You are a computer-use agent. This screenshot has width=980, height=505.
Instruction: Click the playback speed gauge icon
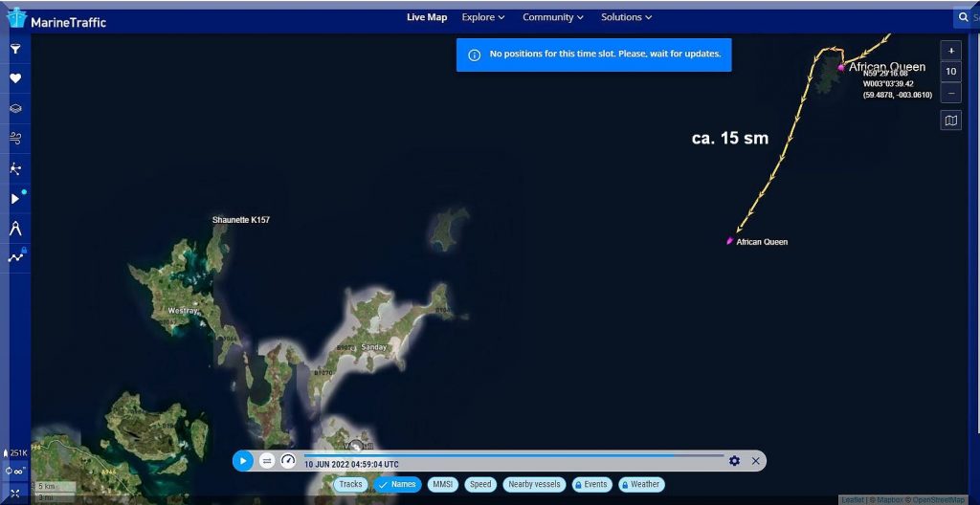[x=288, y=461]
